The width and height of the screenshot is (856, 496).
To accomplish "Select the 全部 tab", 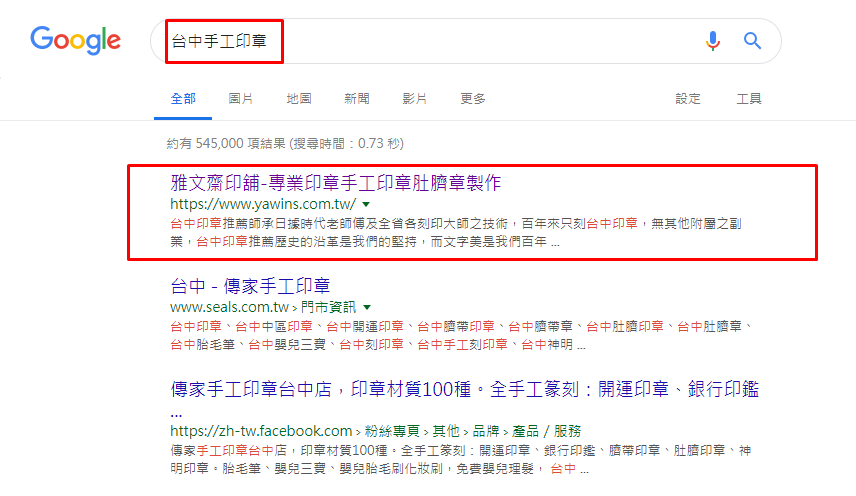I will pyautogui.click(x=183, y=99).
